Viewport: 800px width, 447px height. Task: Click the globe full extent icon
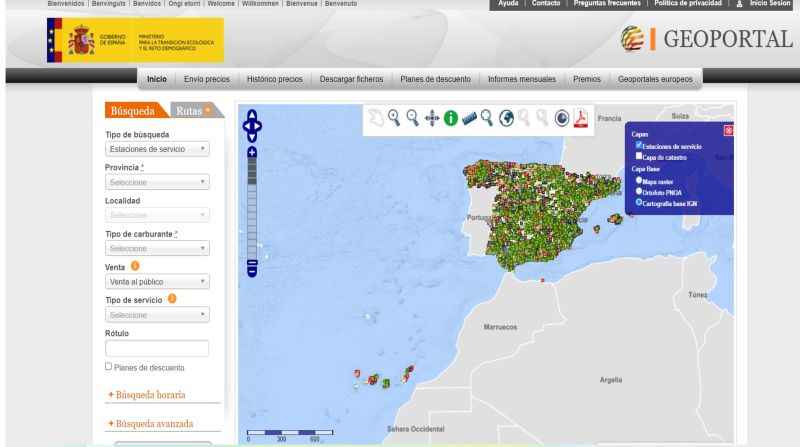(x=507, y=118)
